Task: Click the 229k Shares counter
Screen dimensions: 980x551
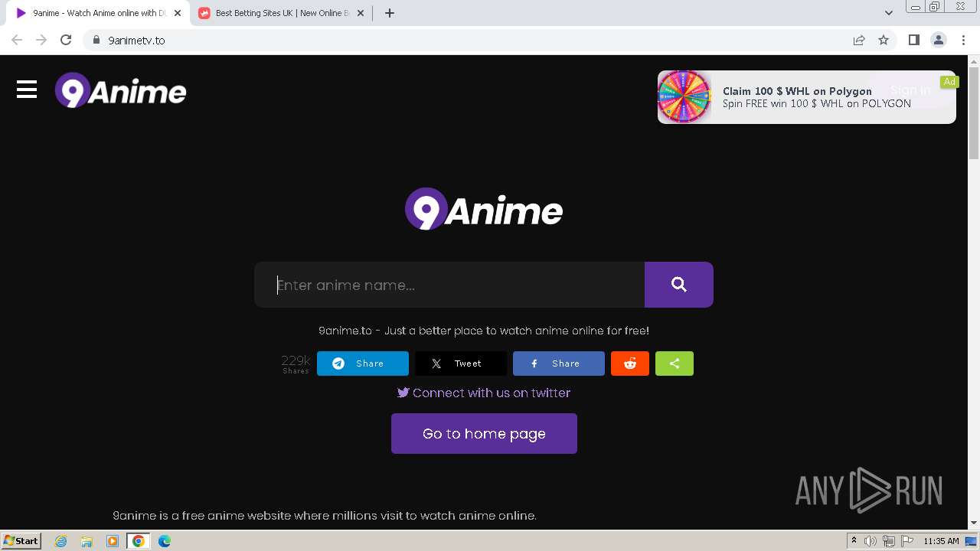Action: point(296,364)
